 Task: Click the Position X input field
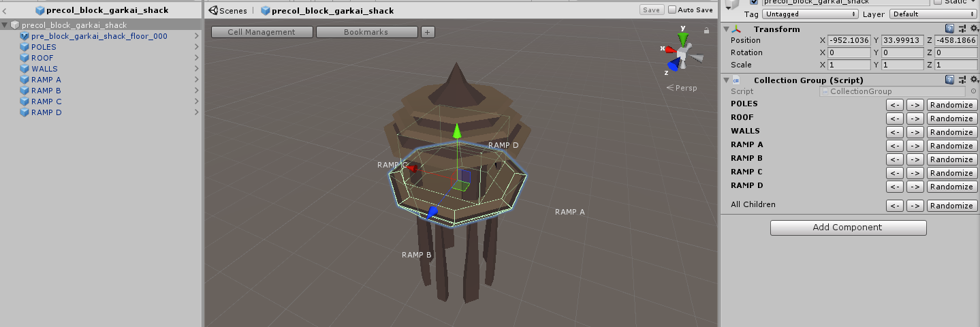pos(849,40)
